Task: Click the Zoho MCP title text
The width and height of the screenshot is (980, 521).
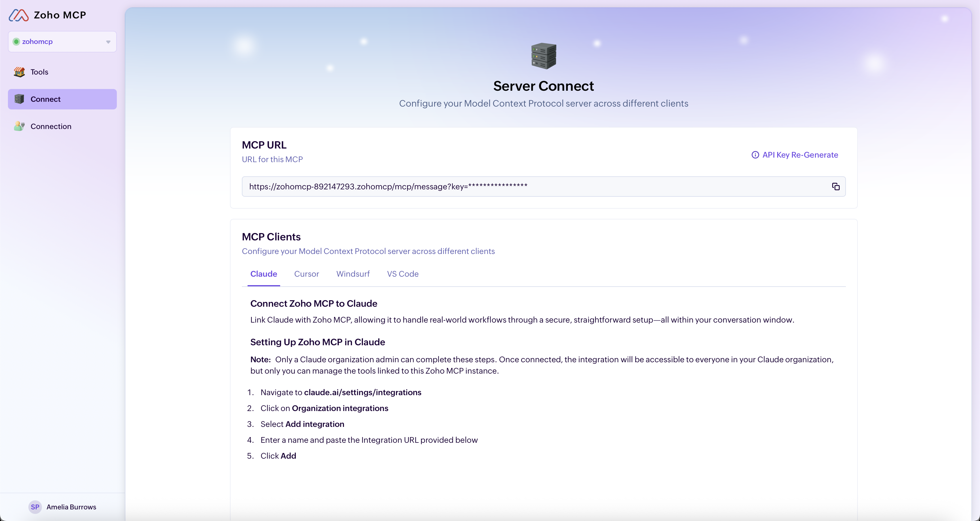Action: pos(60,15)
